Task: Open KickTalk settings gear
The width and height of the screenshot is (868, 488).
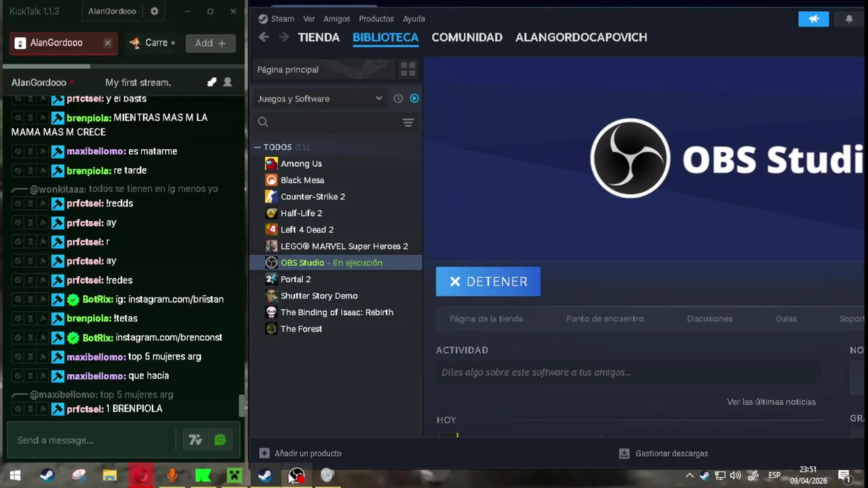Action: click(154, 12)
